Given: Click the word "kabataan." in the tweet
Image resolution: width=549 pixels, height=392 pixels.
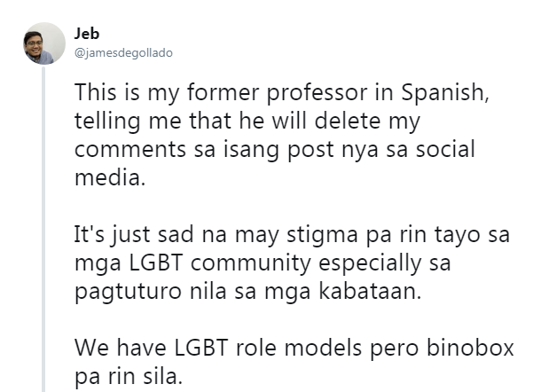Looking at the screenshot, I should (x=370, y=291).
